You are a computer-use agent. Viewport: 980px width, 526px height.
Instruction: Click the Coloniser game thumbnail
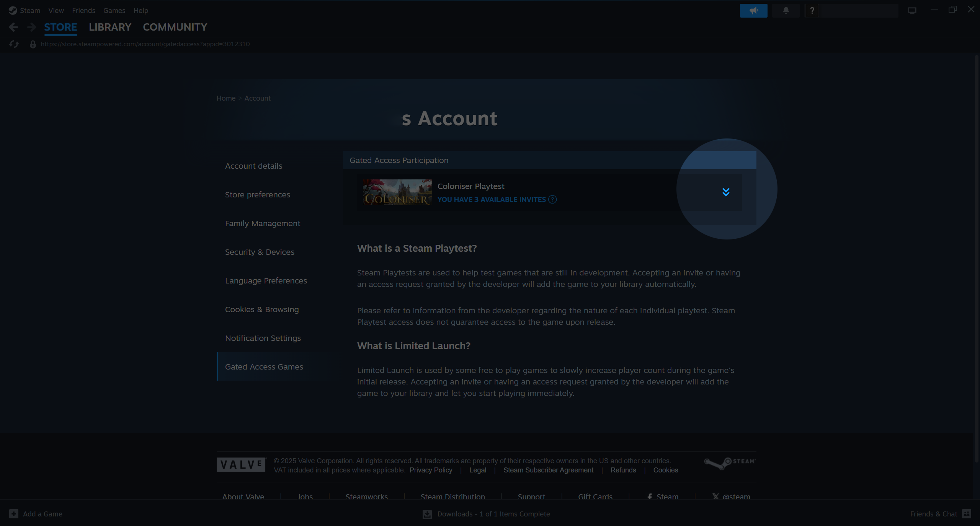click(x=397, y=192)
